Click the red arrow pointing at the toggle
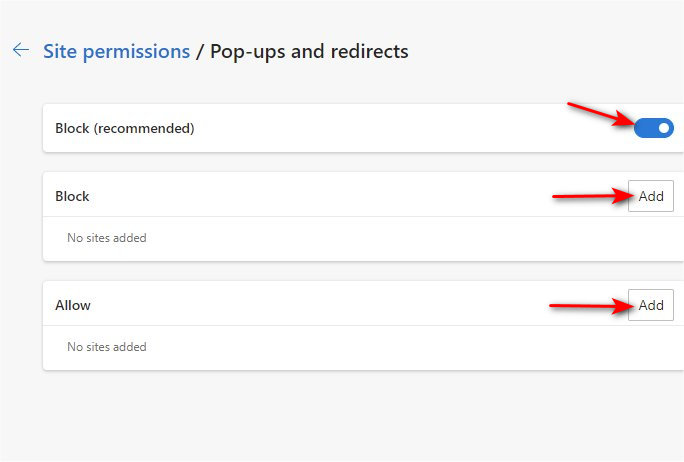Screen dimensions: 684x462 click(600, 114)
